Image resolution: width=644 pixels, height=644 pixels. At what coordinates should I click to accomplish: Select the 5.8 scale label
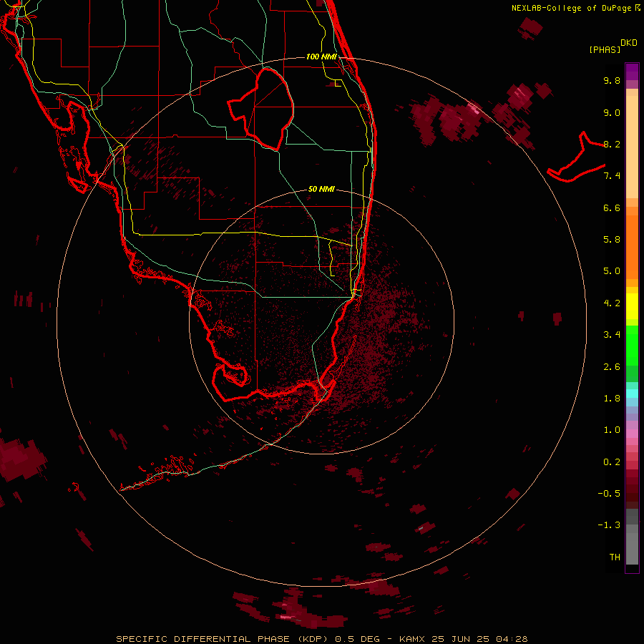click(x=612, y=240)
